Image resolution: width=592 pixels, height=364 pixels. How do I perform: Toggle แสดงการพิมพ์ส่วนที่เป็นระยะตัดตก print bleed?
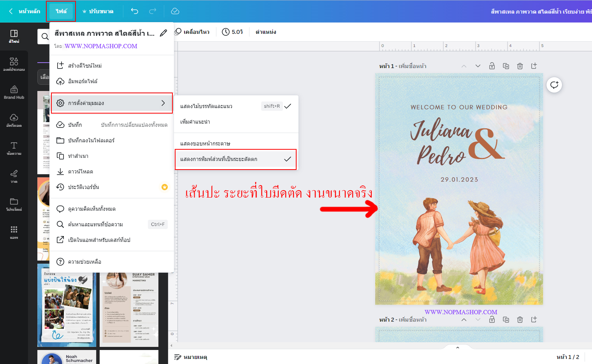click(x=236, y=159)
